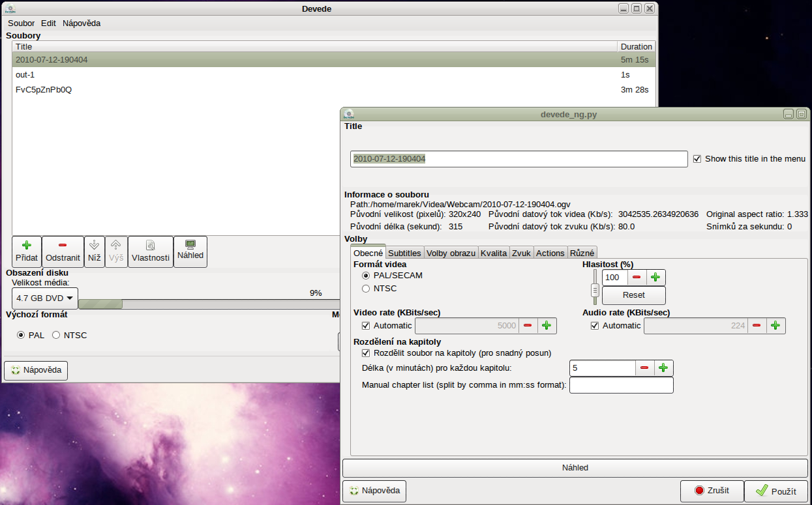Open Vlastnosti properties of the file

(151, 252)
